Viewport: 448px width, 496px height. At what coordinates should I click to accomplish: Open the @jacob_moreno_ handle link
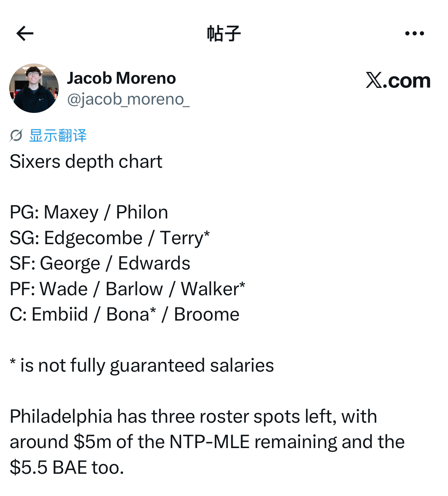click(x=128, y=99)
